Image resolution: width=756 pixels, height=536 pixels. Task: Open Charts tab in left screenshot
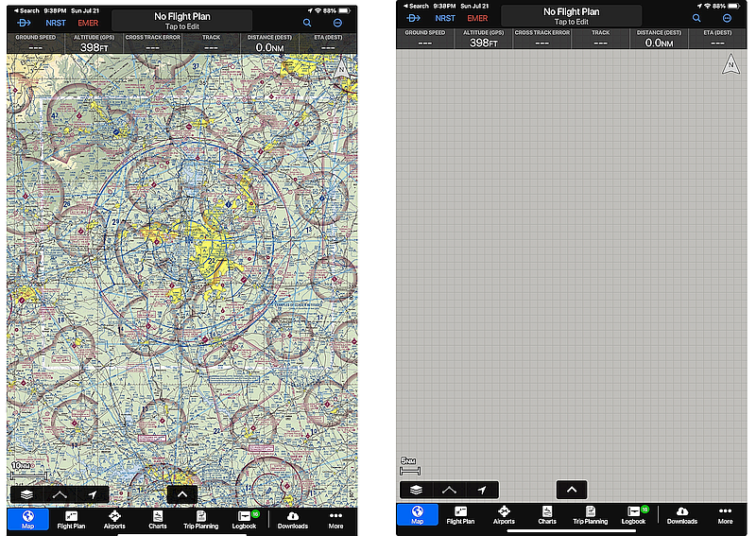[x=158, y=520]
